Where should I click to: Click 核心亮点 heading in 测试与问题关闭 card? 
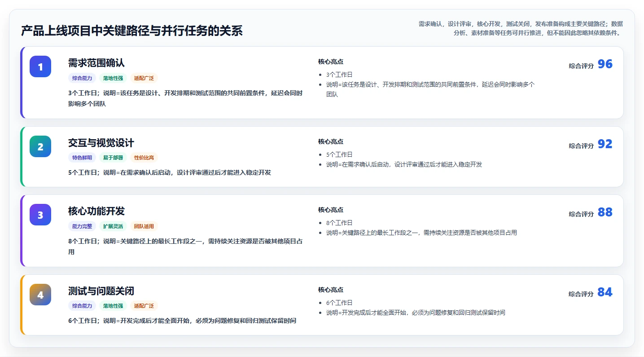click(x=331, y=290)
